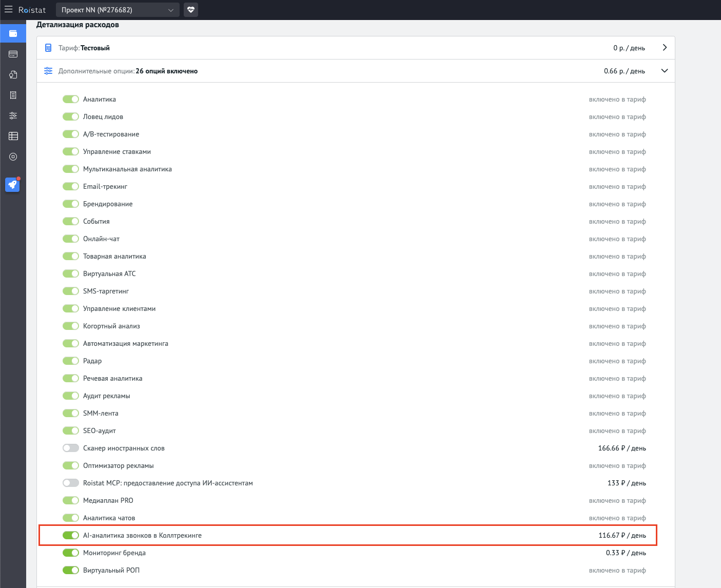This screenshot has height=588, width=721.
Task: Open the documents sidebar icon
Action: (13, 74)
